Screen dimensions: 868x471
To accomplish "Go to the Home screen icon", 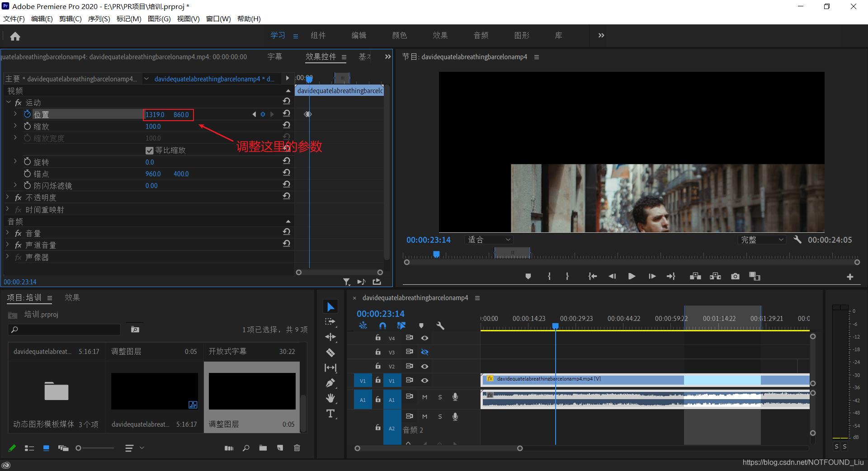I will tap(15, 36).
